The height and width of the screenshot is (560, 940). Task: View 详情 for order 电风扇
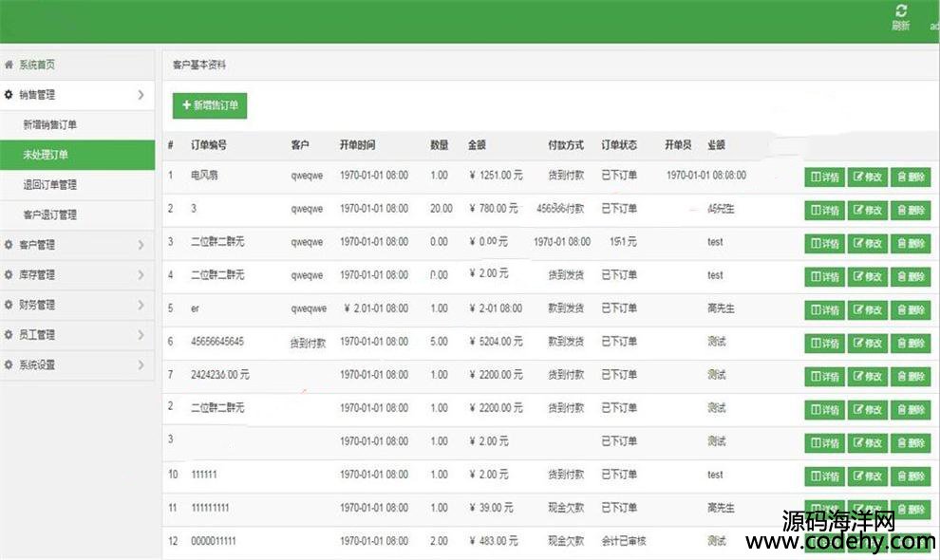pyautogui.click(x=823, y=177)
